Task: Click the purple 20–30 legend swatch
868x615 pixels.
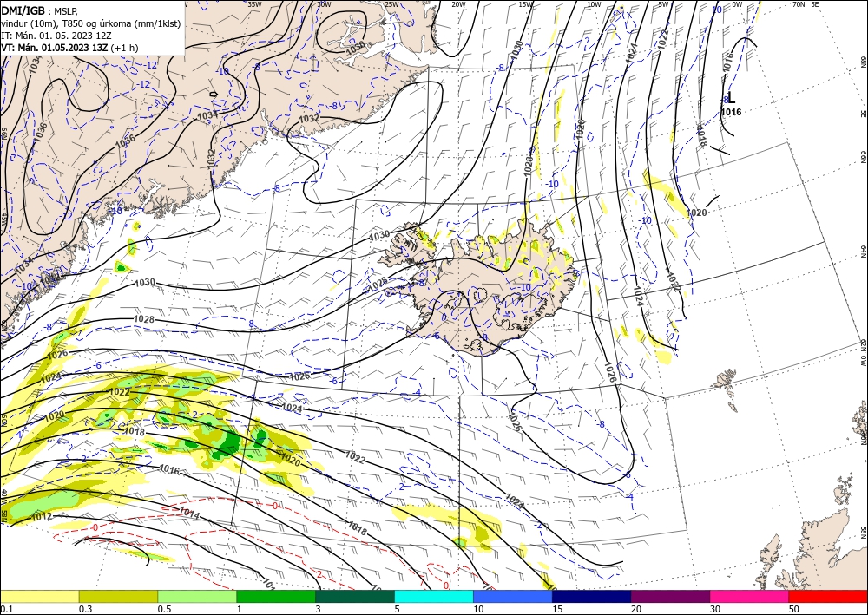Action: click(670, 597)
